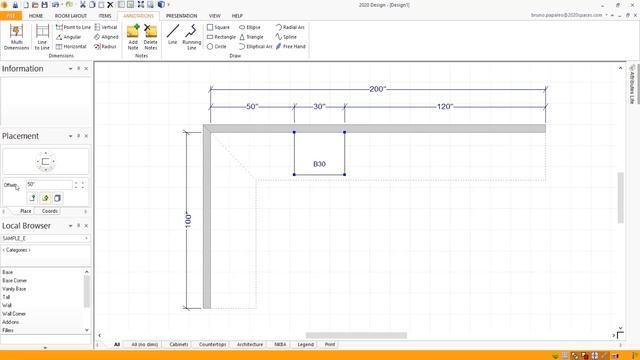Switch to the PRESENTATION tab
Viewport: 640px width, 360px height.
pos(181,16)
